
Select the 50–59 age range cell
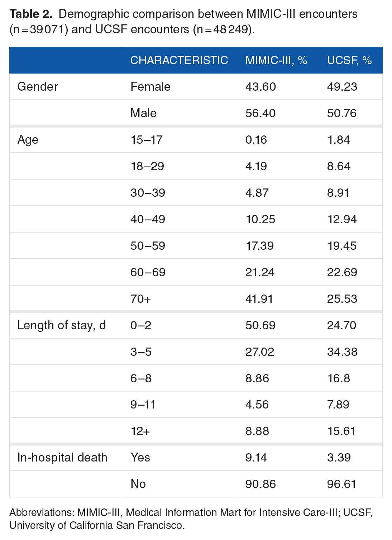[148, 246]
